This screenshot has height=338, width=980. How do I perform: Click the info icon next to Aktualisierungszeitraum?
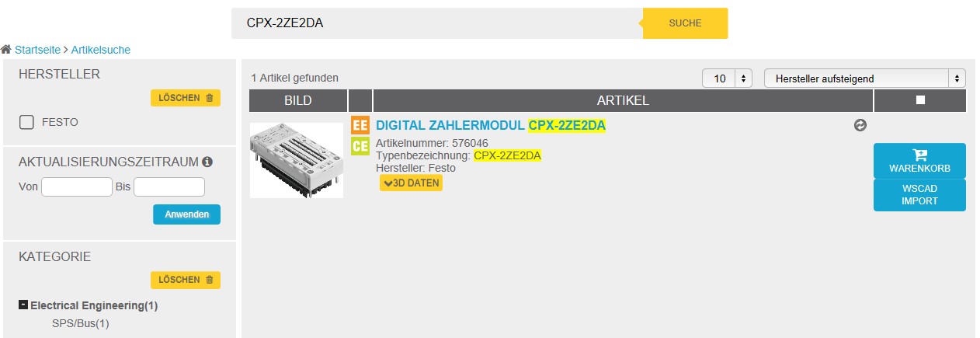[207, 162]
